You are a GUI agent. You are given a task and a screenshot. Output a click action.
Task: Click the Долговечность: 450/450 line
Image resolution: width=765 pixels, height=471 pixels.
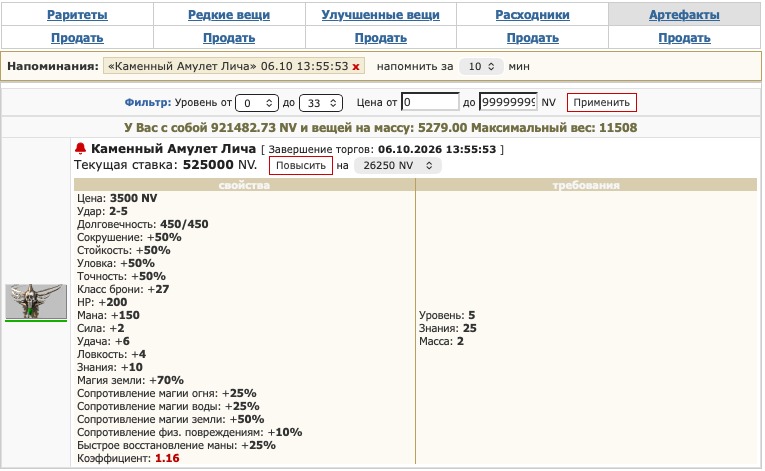pyautogui.click(x=142, y=224)
